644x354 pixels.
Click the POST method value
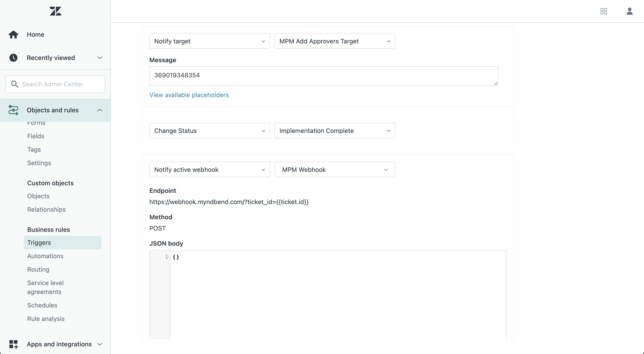[x=157, y=228]
